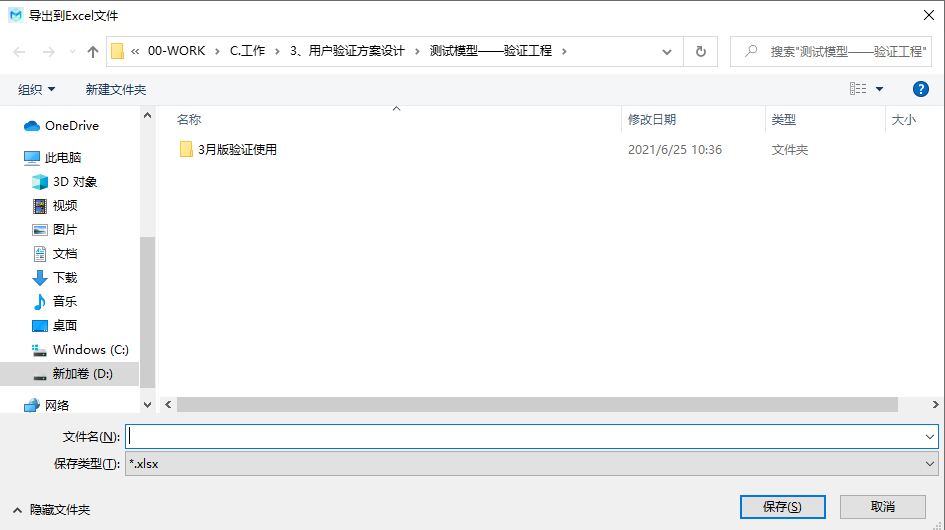Open the 组织 menu
Screen dimensions: 945x530
point(37,89)
